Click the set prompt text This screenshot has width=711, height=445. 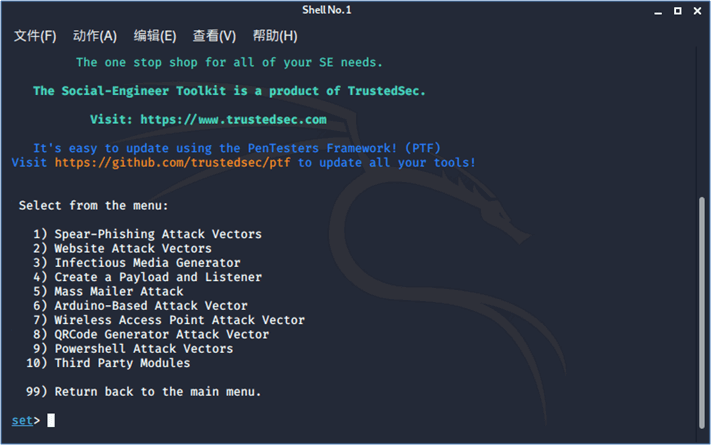point(22,421)
